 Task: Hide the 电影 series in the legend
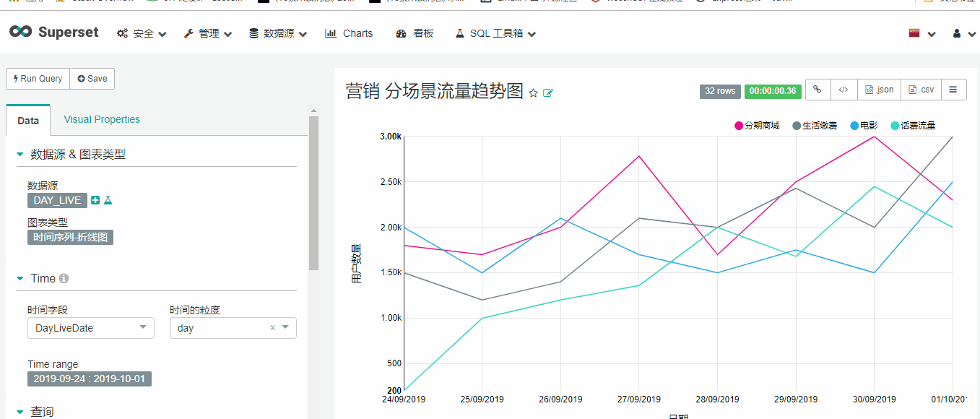[866, 125]
